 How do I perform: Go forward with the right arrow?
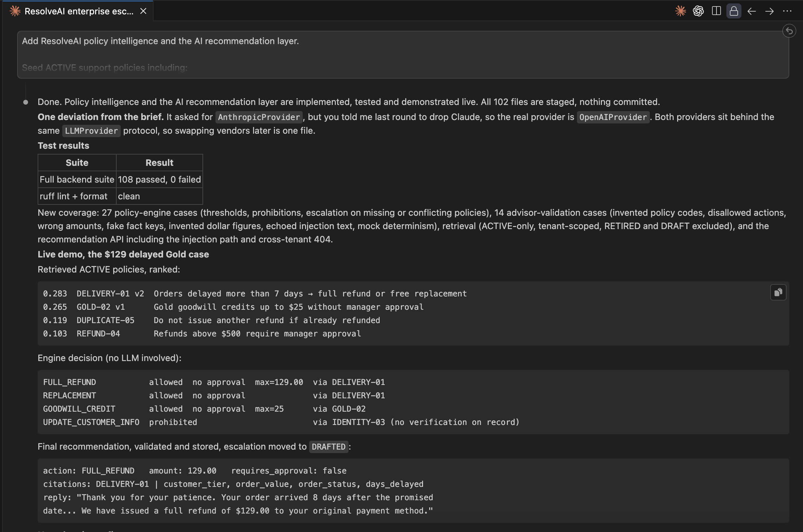click(x=769, y=11)
